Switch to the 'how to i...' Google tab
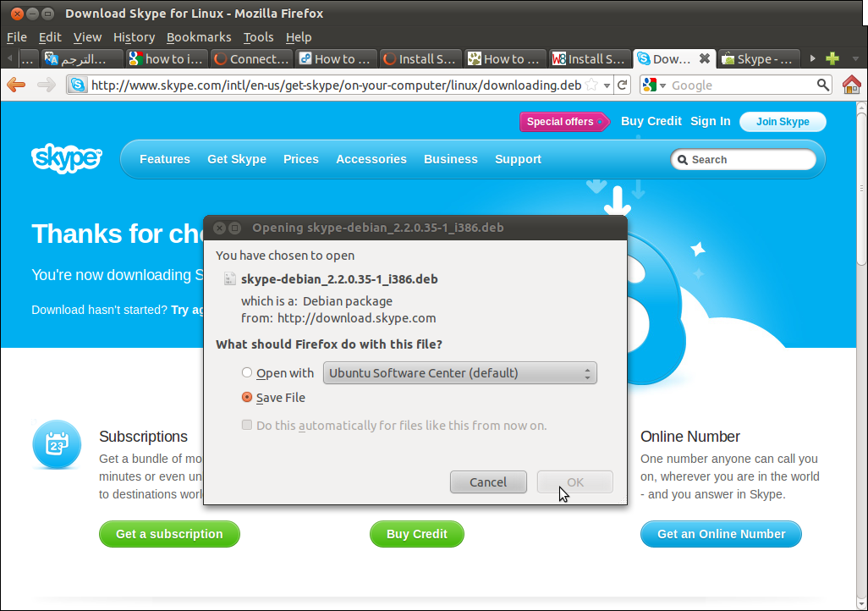This screenshot has height=611, width=868. coord(167,58)
